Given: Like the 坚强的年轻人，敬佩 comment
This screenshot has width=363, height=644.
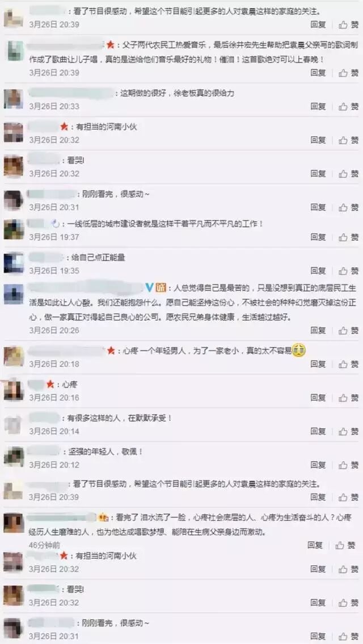Looking at the screenshot, I should [349, 465].
